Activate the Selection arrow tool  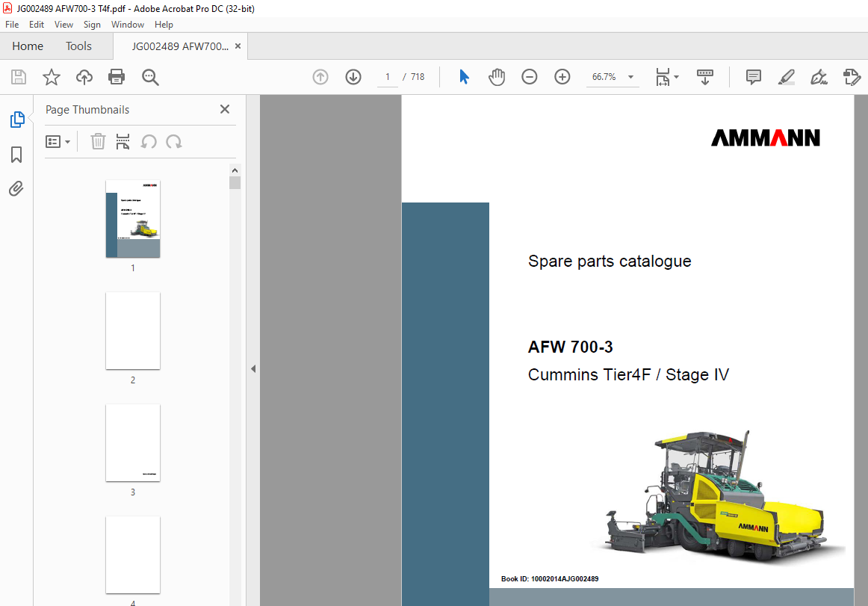pyautogui.click(x=464, y=77)
